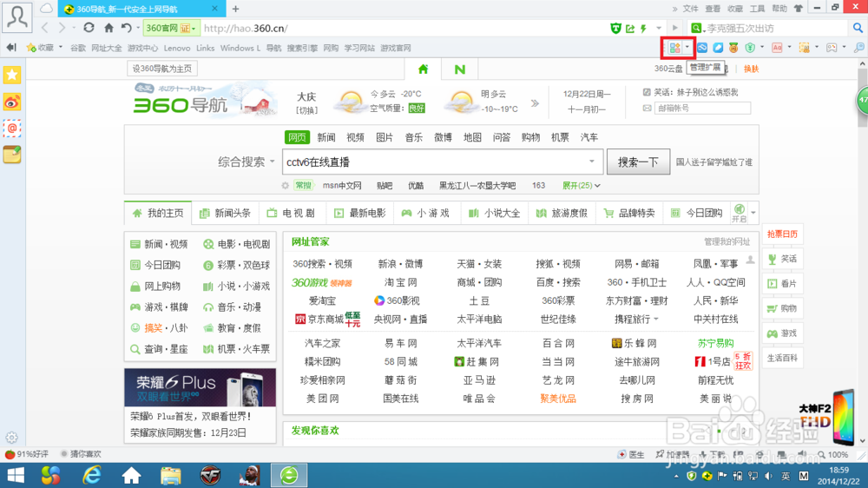Collapse the sidebar with arrow icon
Viewport: 868px width, 488px height.
(x=11, y=48)
